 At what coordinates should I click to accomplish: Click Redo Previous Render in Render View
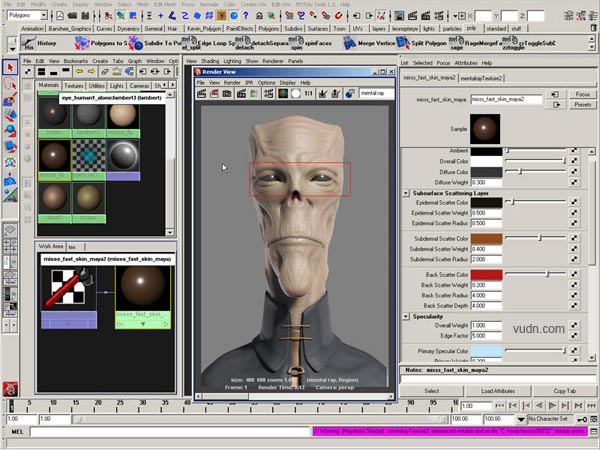(x=202, y=94)
